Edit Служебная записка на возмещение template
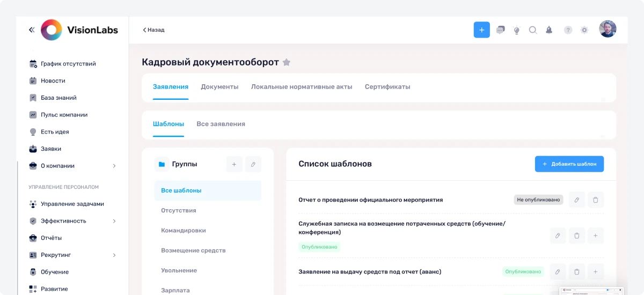This screenshot has width=644, height=295. click(x=558, y=235)
